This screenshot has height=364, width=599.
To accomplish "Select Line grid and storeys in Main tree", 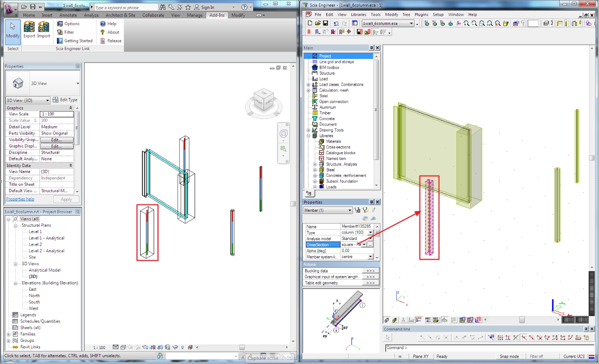I will pos(336,62).
